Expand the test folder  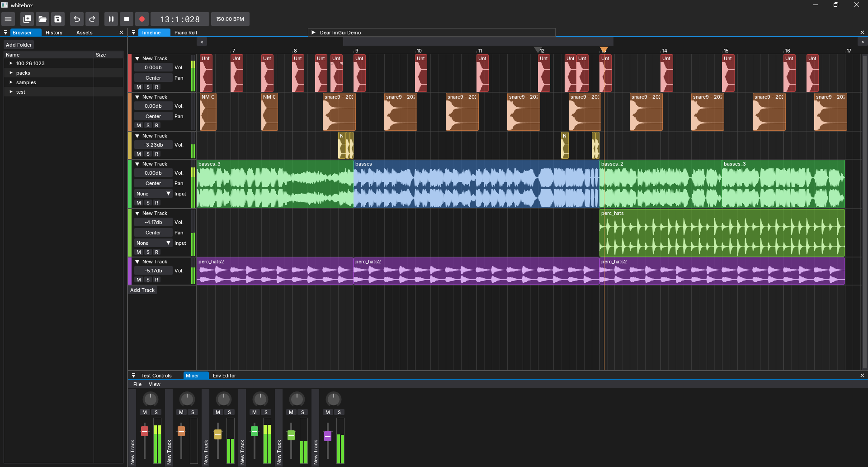pos(11,92)
